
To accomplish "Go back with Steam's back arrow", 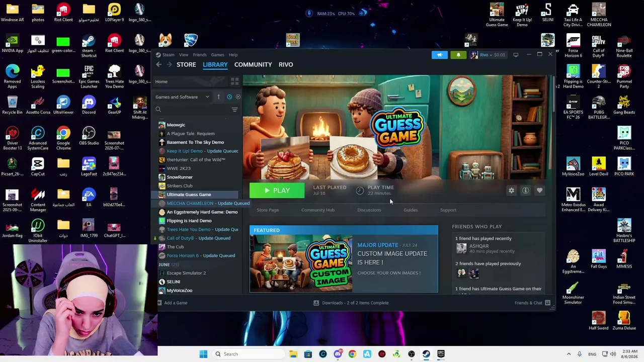I will coord(158,64).
